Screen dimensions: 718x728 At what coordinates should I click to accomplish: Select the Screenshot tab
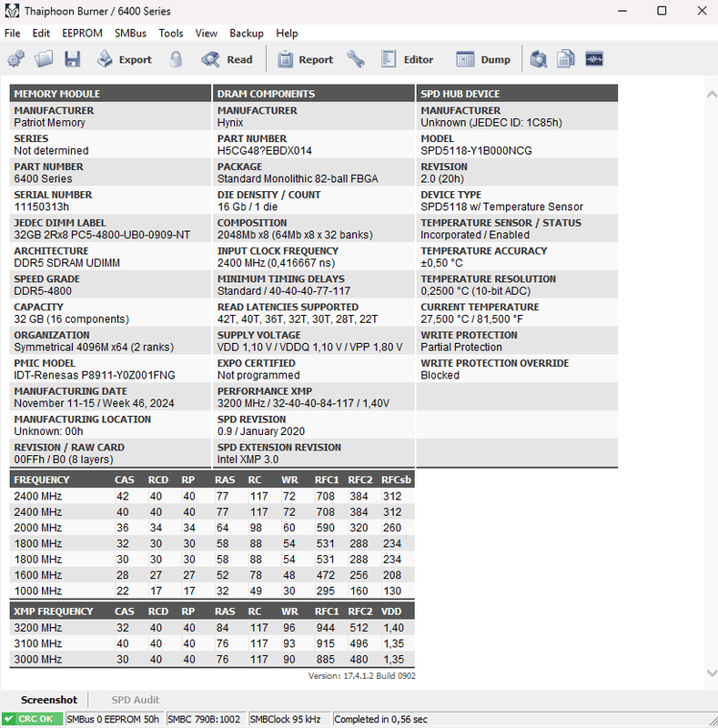pos(49,700)
